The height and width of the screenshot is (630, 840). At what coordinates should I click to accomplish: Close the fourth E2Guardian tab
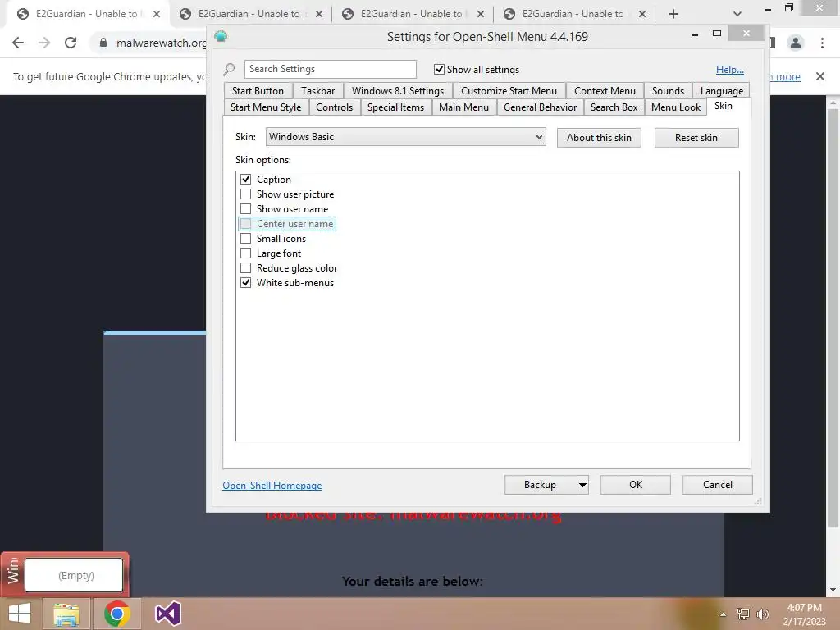[642, 14]
